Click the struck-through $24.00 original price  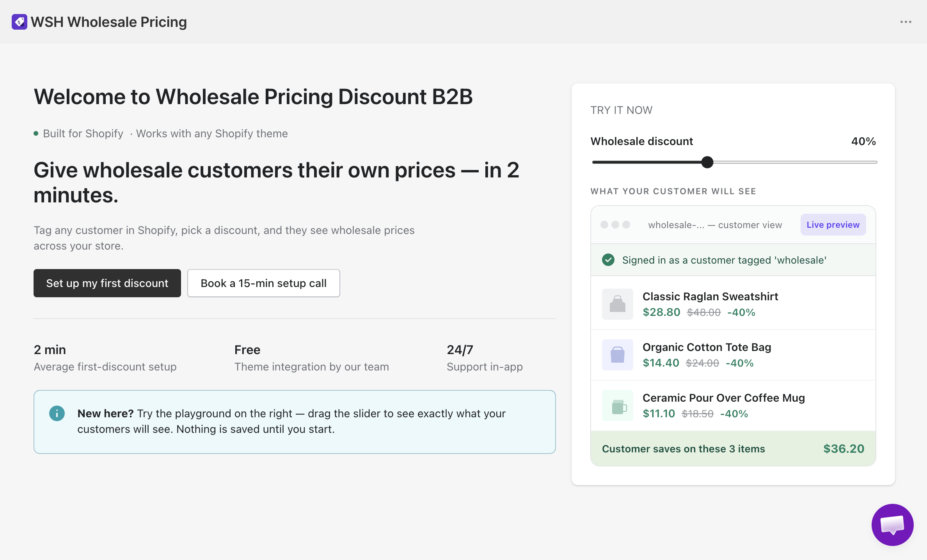tap(702, 363)
